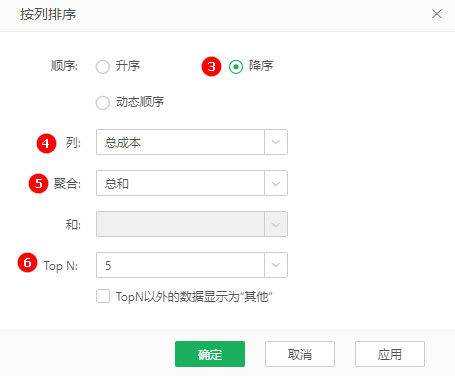The width and height of the screenshot is (455, 376).
Task: Click the red number 4 marker icon
Action: [46, 143]
